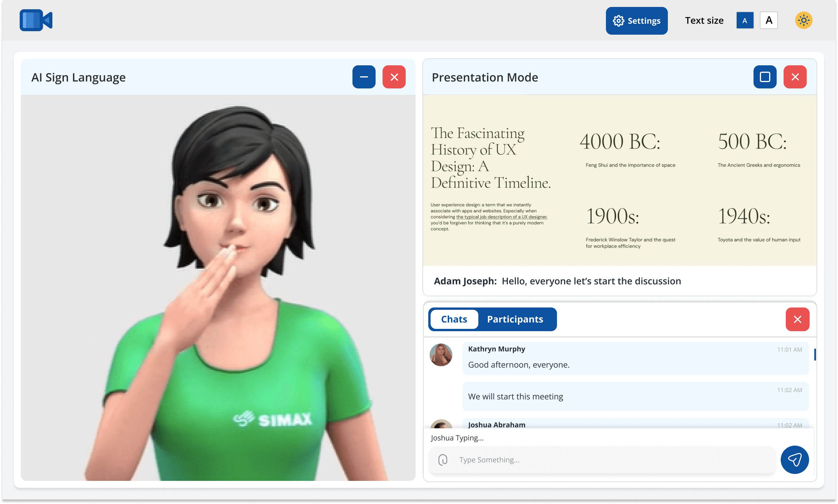
Task: Close the AI Sign Language panel
Action: click(394, 77)
